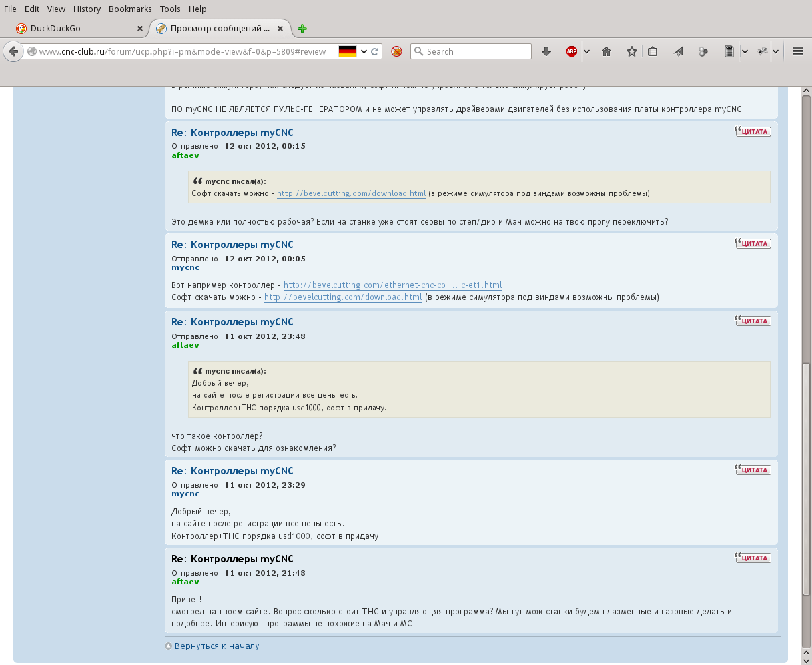The image size is (812, 665).
Task: Open mycnc profile on 23:29 post
Action: (x=185, y=494)
